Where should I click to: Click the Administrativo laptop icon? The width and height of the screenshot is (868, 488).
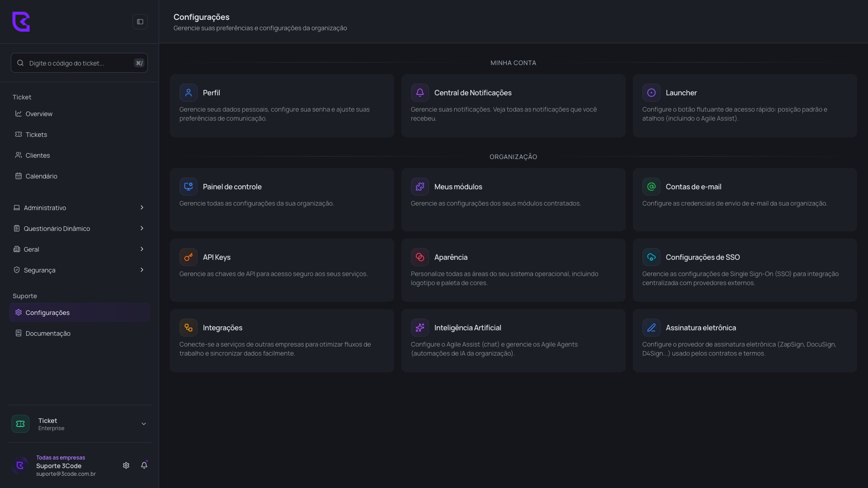[17, 207]
